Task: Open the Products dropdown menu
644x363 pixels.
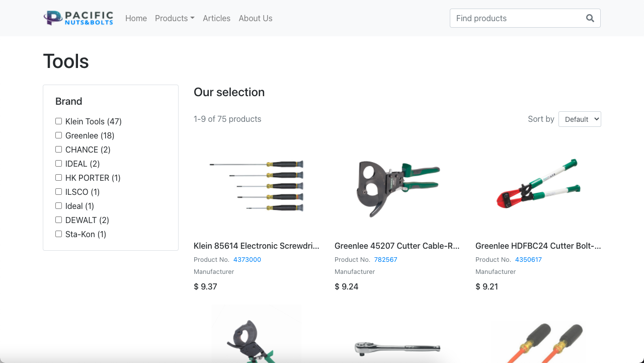Action: pyautogui.click(x=175, y=18)
